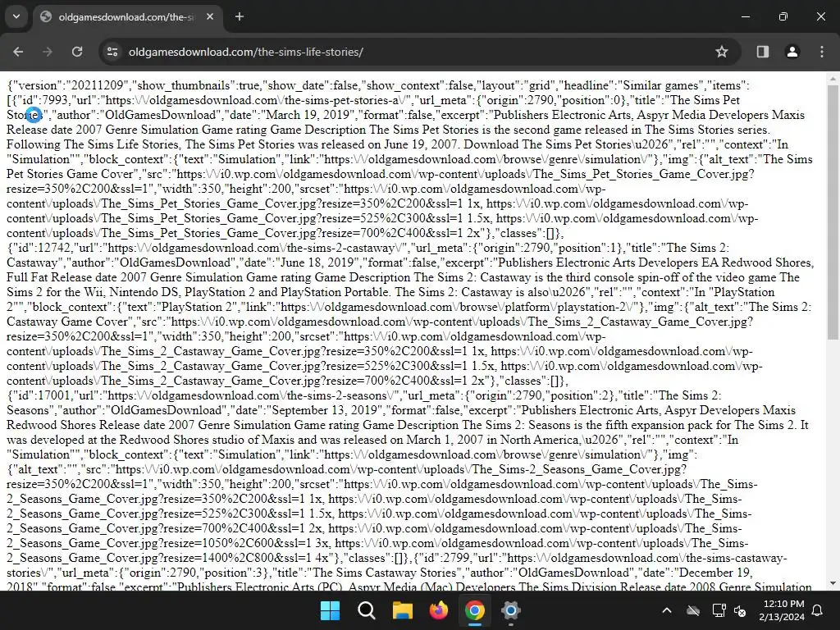The image size is (840, 630).
Task: Click the muted volume tray icon
Action: point(741,610)
